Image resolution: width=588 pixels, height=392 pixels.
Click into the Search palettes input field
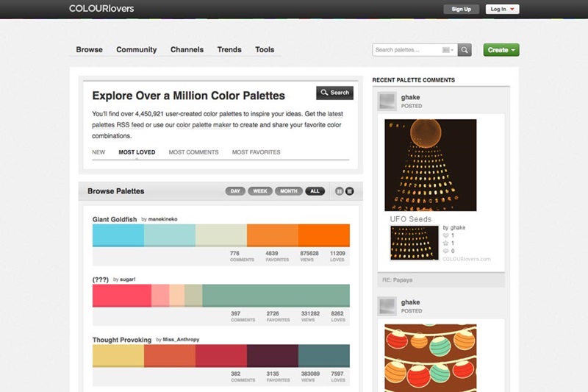tap(406, 50)
